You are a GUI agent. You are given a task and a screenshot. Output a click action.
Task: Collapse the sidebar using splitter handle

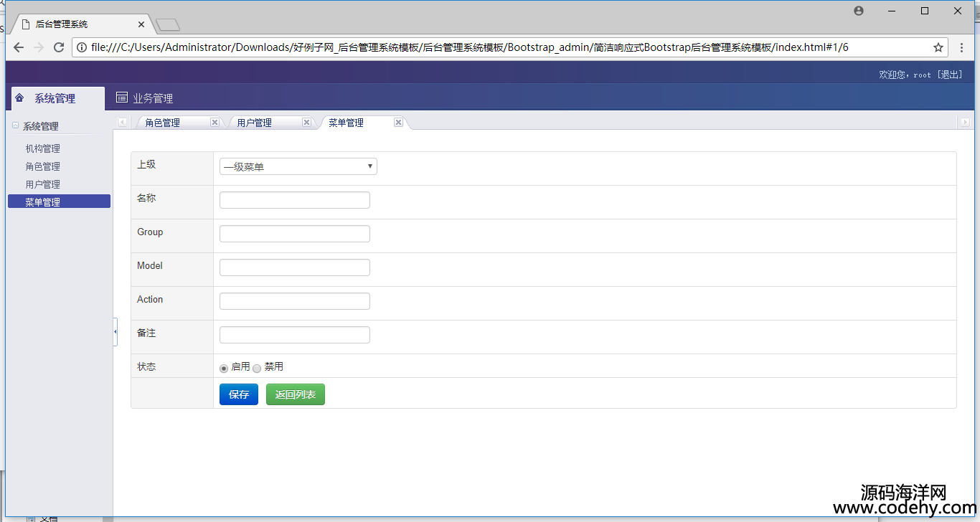[x=115, y=332]
